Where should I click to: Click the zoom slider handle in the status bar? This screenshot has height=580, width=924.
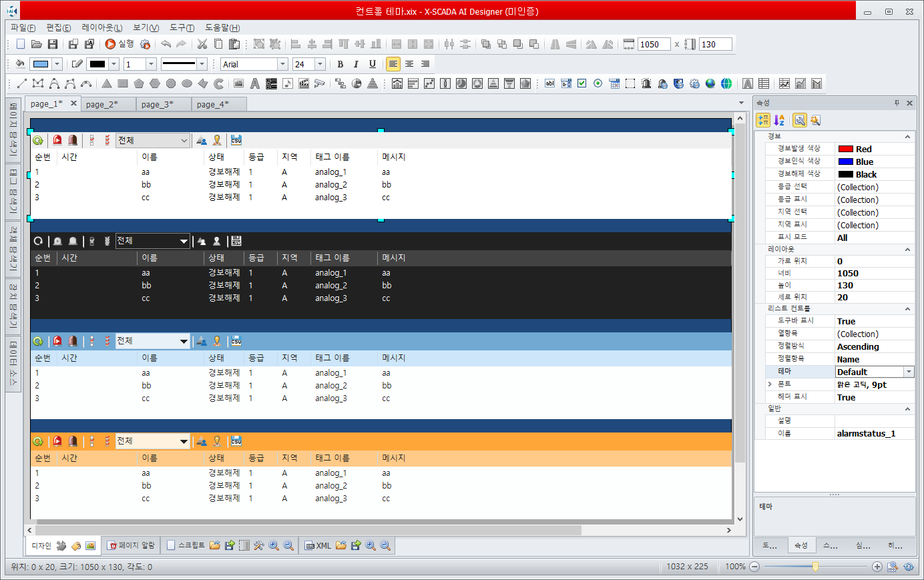pos(815,566)
